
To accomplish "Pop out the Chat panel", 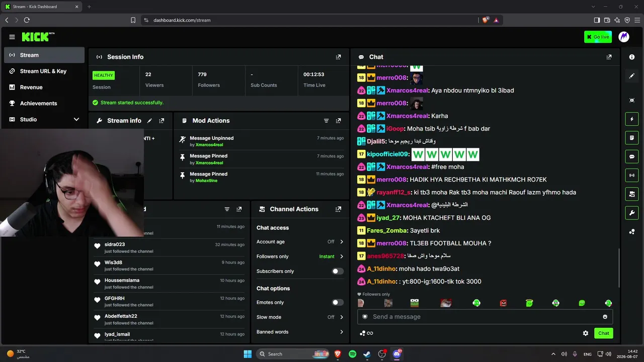I will click(609, 57).
